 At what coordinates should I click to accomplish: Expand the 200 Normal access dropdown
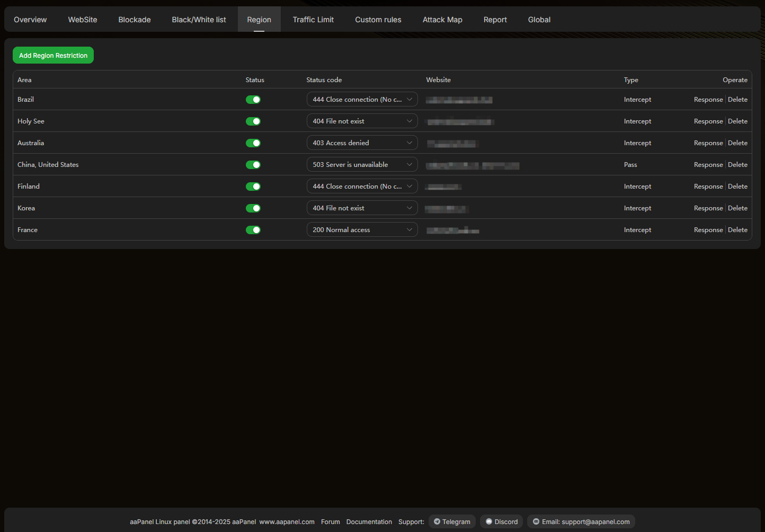point(362,230)
